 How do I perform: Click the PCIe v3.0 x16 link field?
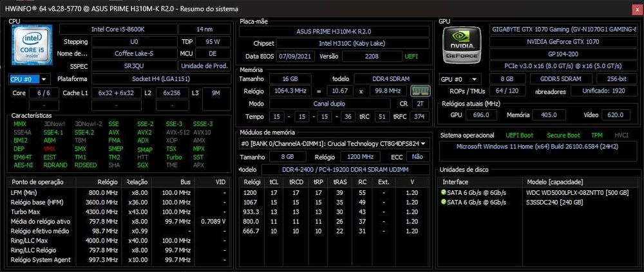tap(563, 66)
